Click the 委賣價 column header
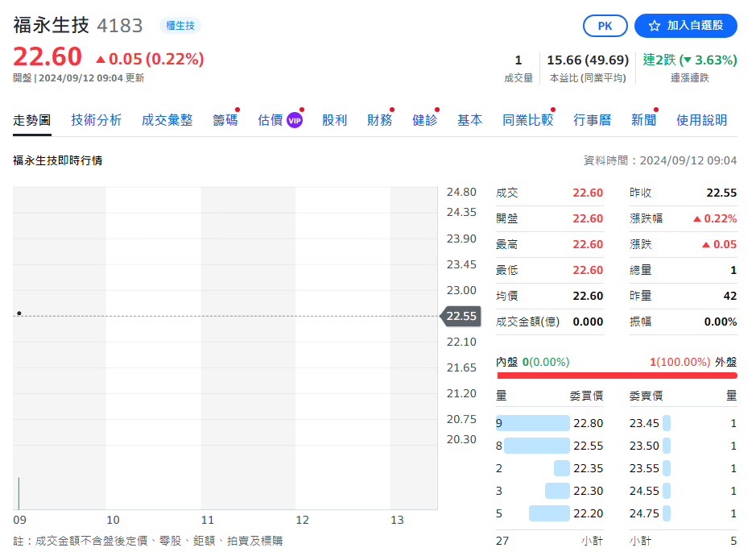 [x=646, y=396]
